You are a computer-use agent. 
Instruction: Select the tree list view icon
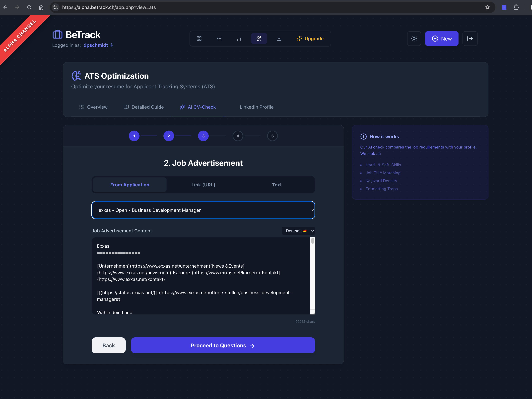pyautogui.click(x=219, y=39)
